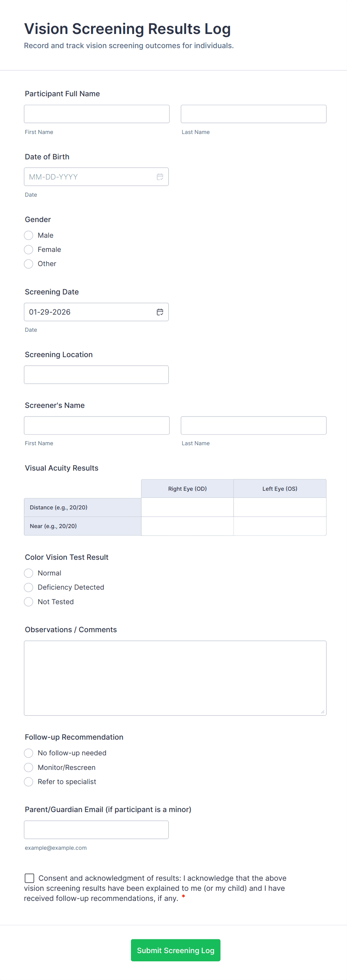The image size is (347, 980).
Task: Click the participant's Last Name field
Action: 253,113
